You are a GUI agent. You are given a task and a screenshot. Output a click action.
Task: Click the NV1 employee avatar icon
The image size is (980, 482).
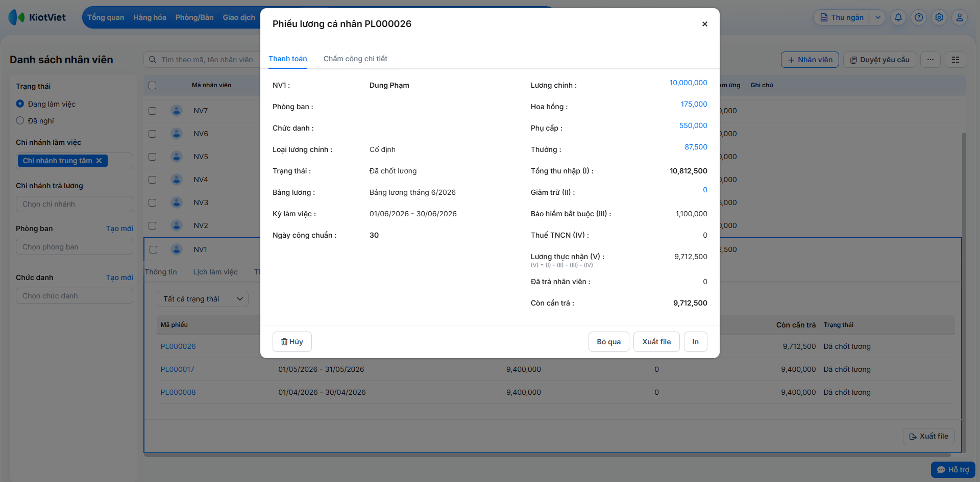(x=177, y=249)
